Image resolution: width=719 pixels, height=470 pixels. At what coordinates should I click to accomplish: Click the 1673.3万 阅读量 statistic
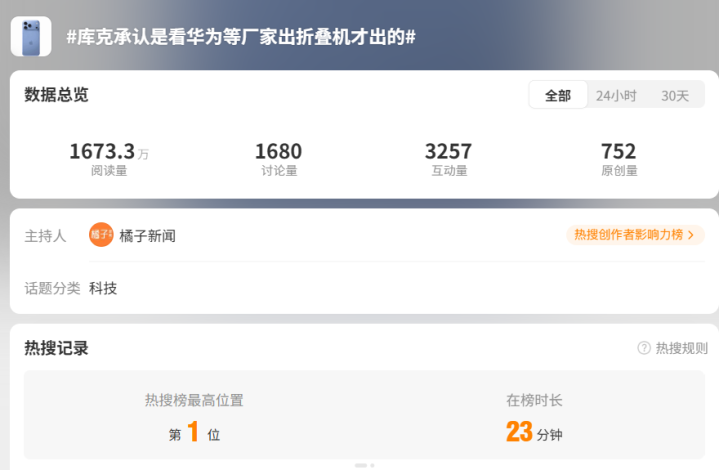(x=109, y=159)
